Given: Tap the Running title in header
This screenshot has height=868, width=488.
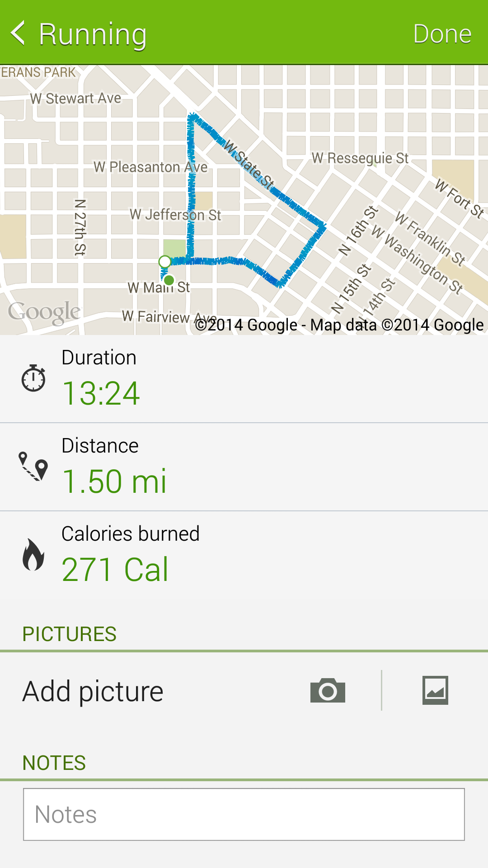Looking at the screenshot, I should (93, 34).
